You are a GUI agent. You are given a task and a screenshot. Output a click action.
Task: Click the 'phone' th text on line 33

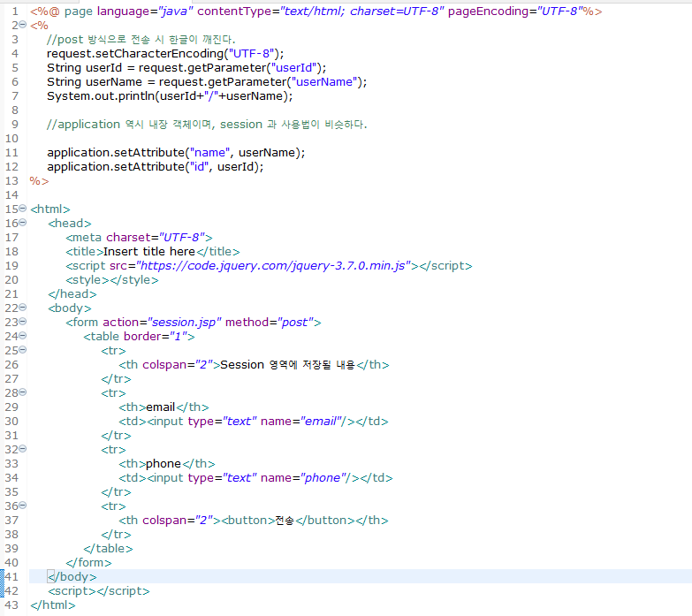[x=163, y=464]
